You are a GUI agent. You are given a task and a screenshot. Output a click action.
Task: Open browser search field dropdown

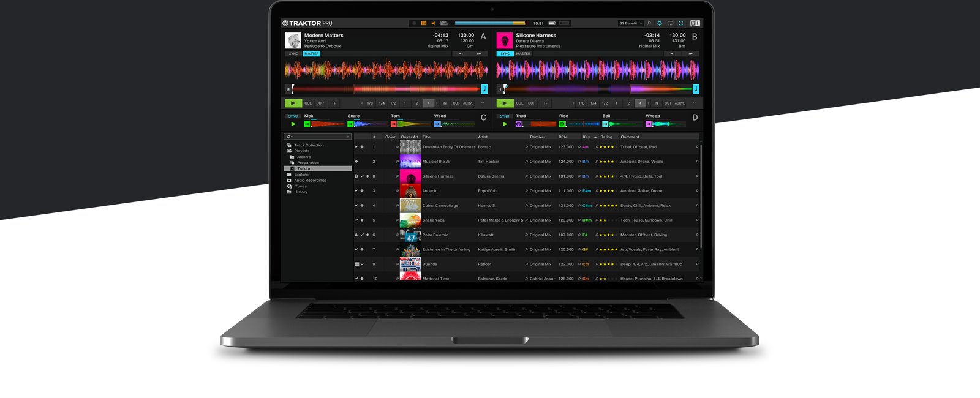pos(289,137)
